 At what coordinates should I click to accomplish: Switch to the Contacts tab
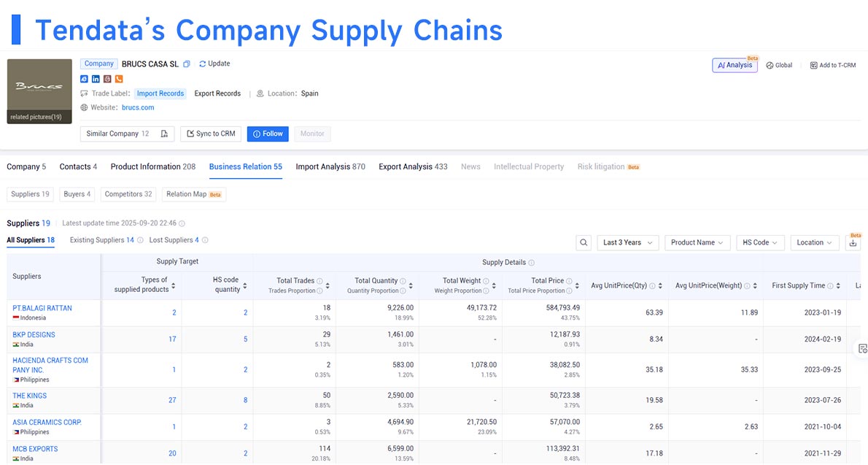(x=78, y=167)
